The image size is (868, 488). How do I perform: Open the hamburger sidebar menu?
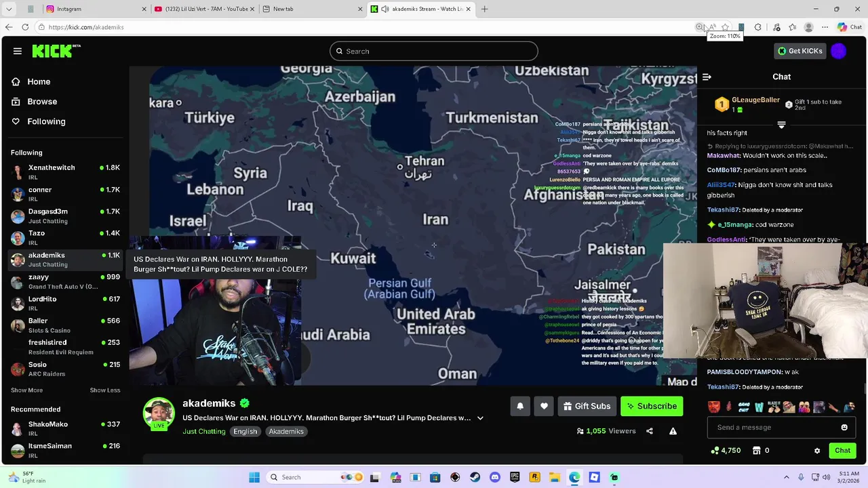(x=18, y=51)
